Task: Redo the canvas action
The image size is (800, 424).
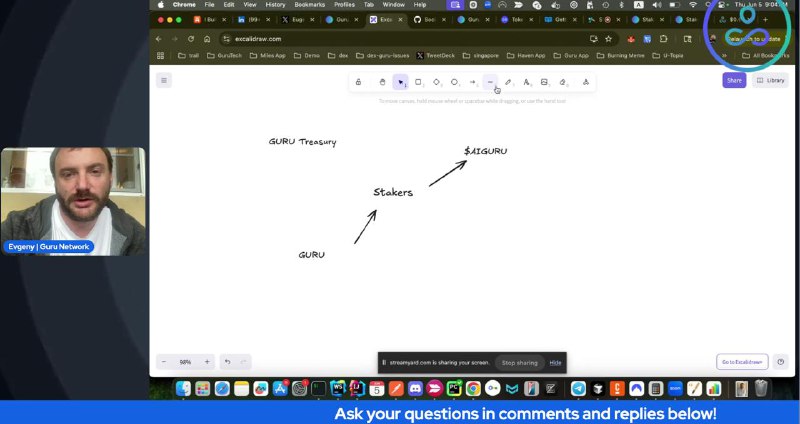Action: pos(243,362)
